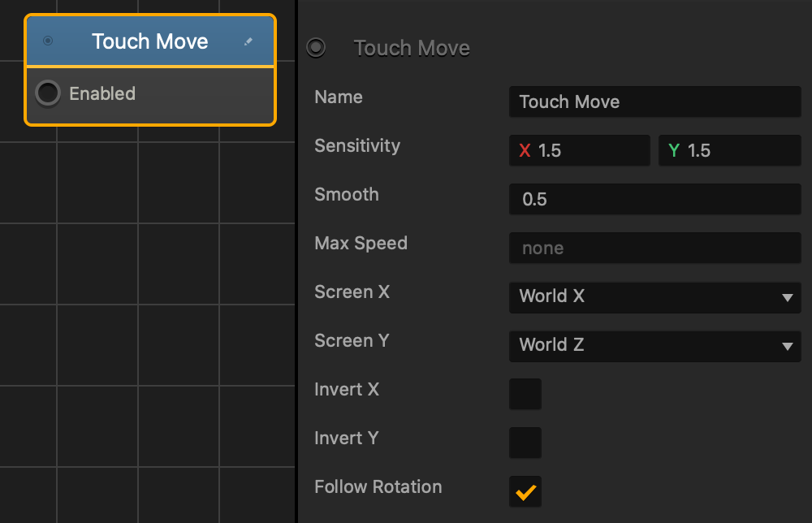The height and width of the screenshot is (523, 812).
Task: Open the Screen Y dropdown showing World Z
Action: [x=654, y=346]
